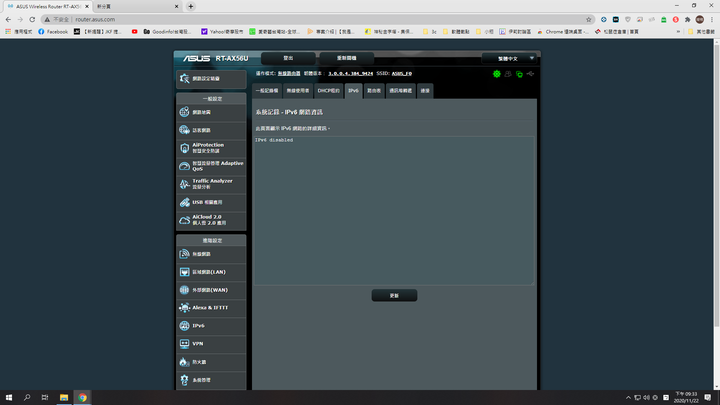Click the Logout button in header
This screenshot has width=720, height=405.
(288, 58)
